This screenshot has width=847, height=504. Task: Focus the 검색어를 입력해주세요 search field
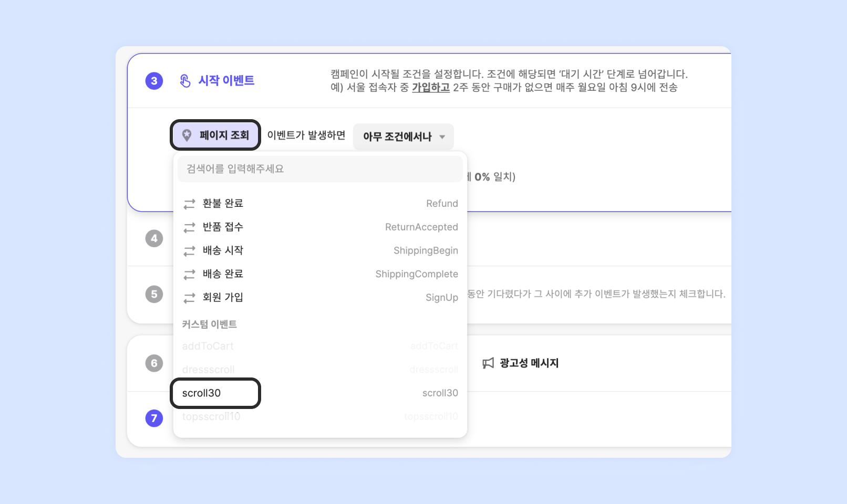click(x=319, y=169)
